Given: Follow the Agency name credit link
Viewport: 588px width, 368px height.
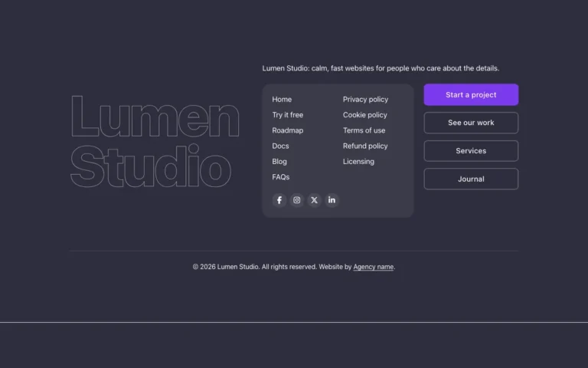Looking at the screenshot, I should tap(374, 267).
